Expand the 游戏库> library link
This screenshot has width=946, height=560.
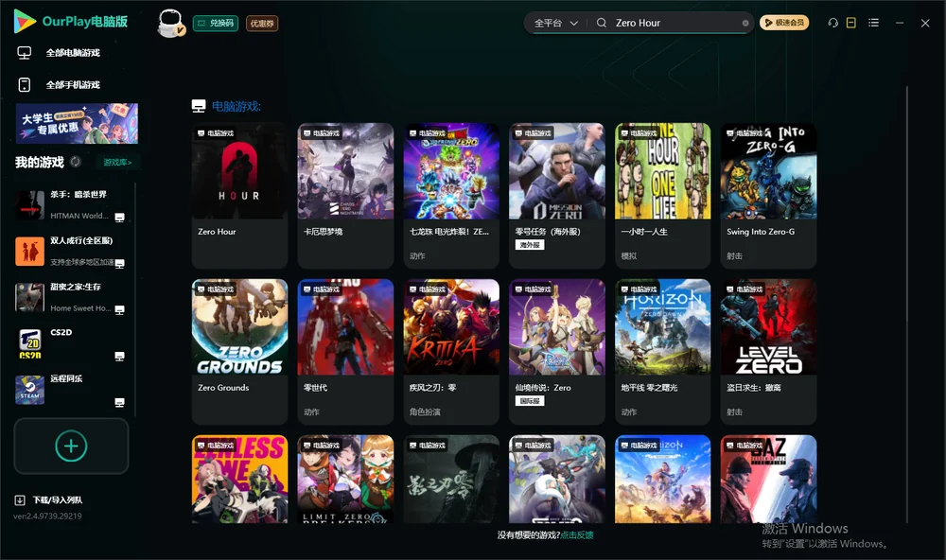[x=117, y=163]
